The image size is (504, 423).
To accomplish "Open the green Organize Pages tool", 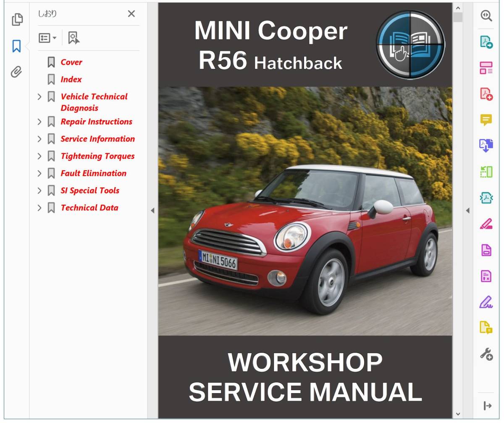I will pyautogui.click(x=486, y=172).
